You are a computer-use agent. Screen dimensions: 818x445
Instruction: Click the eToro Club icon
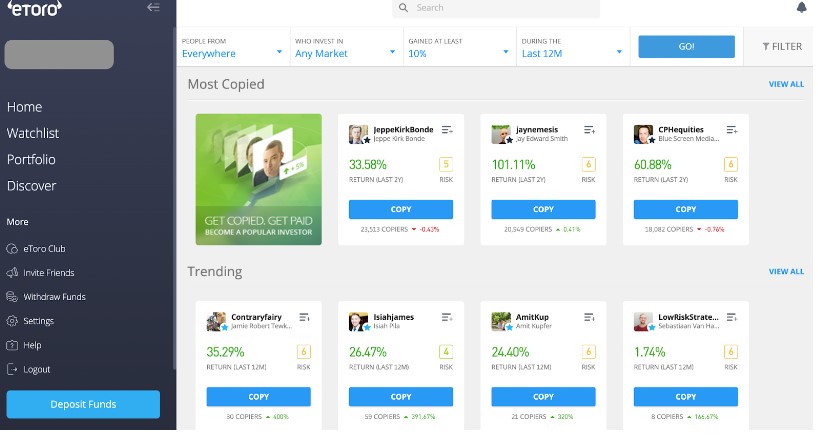[x=12, y=249]
